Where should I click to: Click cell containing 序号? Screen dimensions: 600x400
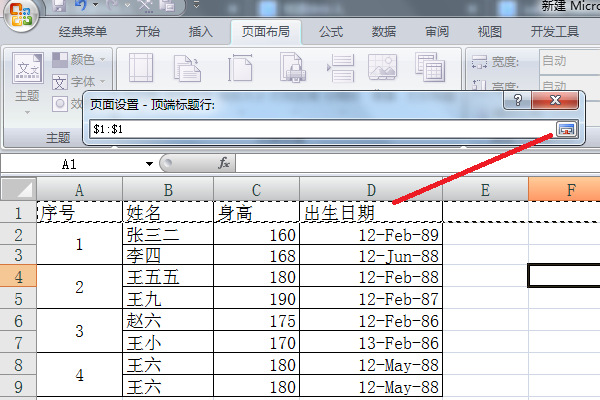(80, 212)
